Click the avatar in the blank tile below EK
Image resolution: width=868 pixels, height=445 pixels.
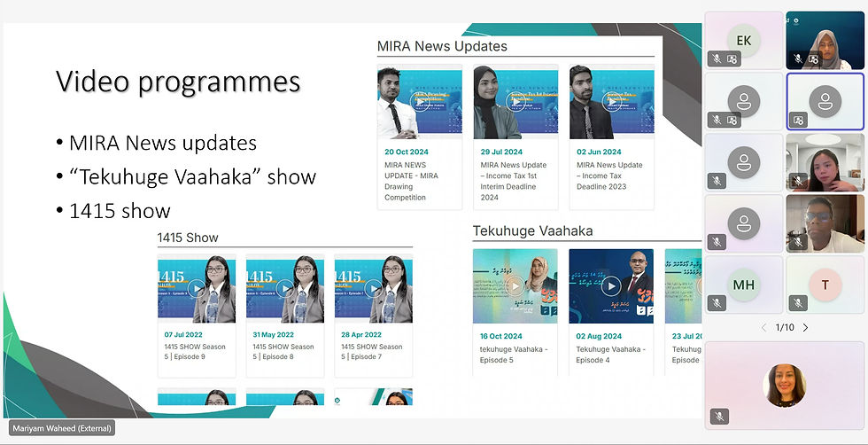(743, 101)
